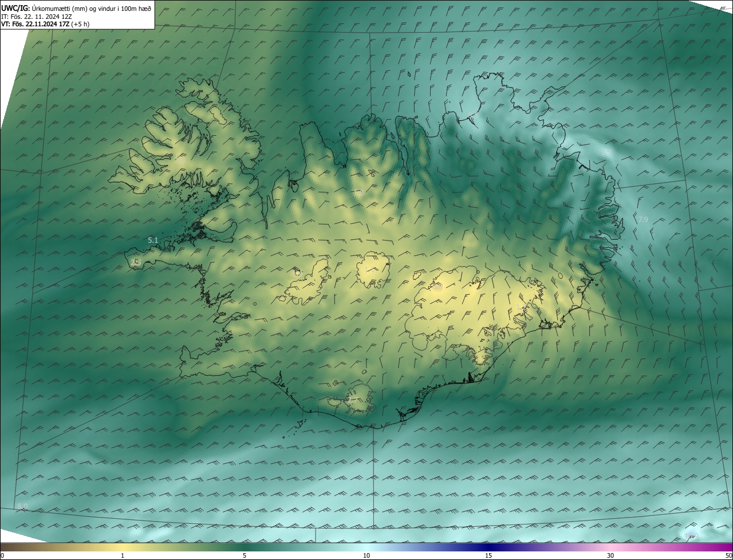Click the '1' tick on the color scale

(123, 555)
